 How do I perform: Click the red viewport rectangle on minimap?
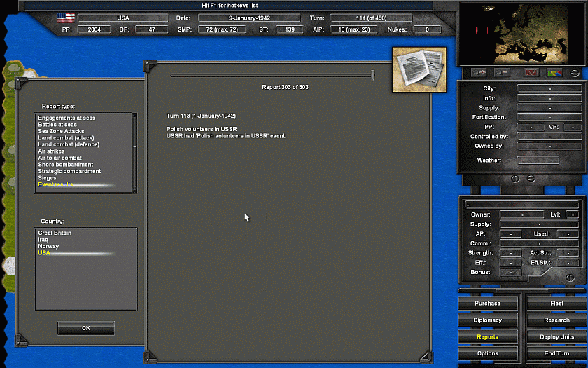click(482, 30)
